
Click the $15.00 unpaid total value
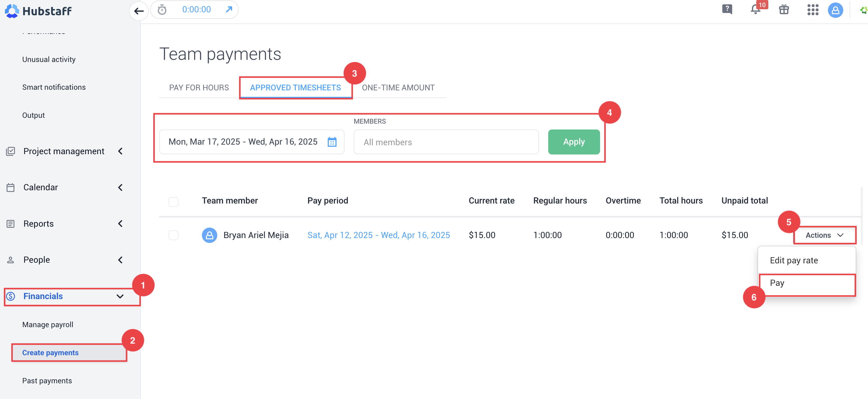tap(735, 235)
